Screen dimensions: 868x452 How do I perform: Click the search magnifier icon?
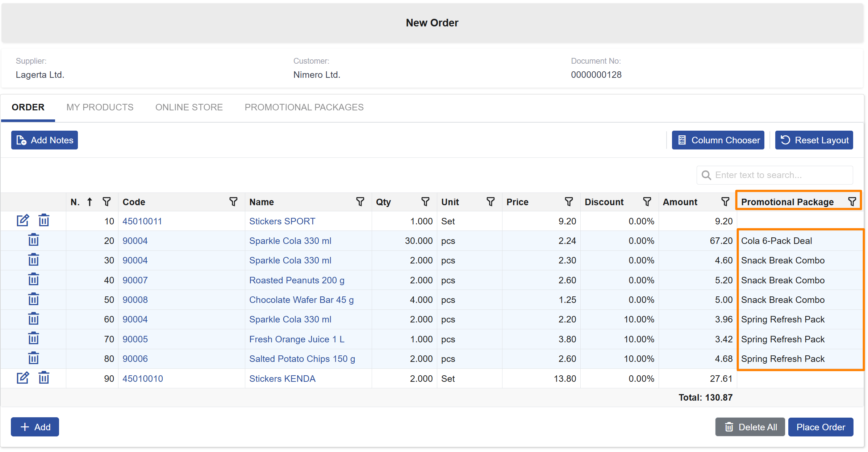coord(706,175)
